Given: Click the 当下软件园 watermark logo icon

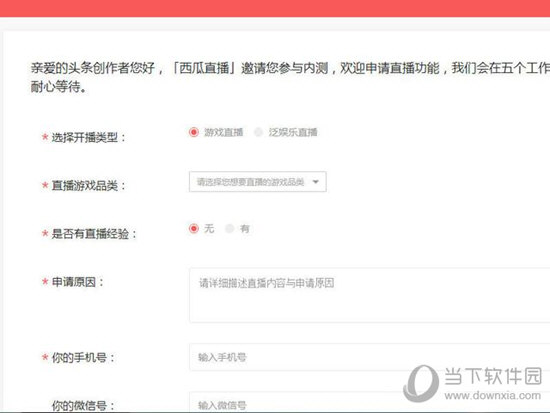Looking at the screenshot, I should 421,383.
